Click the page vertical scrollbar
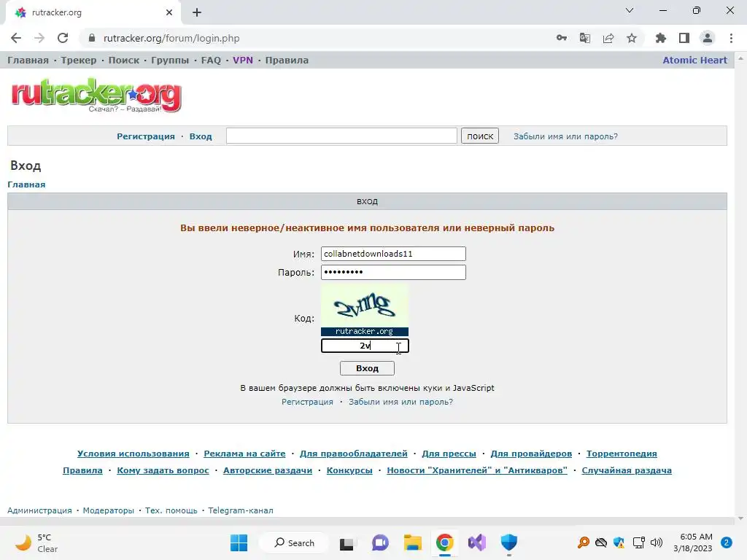Screen dimensions: 747x560 pyautogui.click(x=740, y=288)
